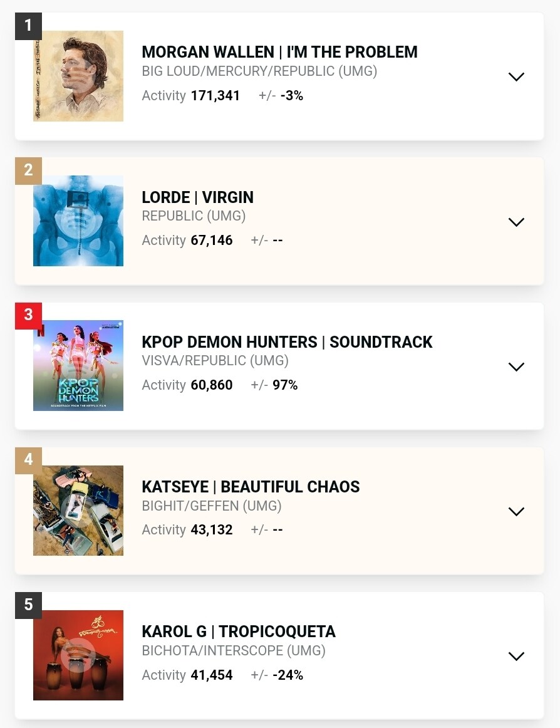Click the Bichota/Interscope (UMG) label text
Image resolution: width=560 pixels, height=728 pixels.
coord(234,650)
